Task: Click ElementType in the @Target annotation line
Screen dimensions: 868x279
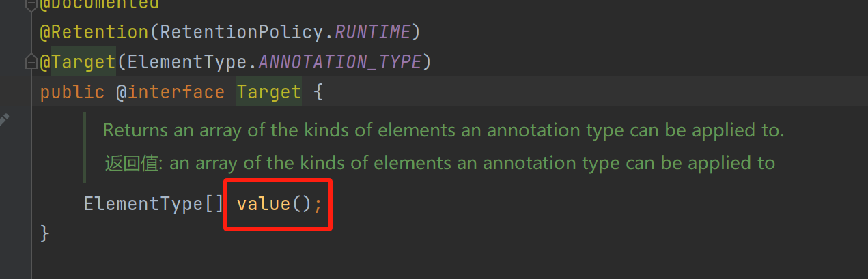Action: (188, 62)
